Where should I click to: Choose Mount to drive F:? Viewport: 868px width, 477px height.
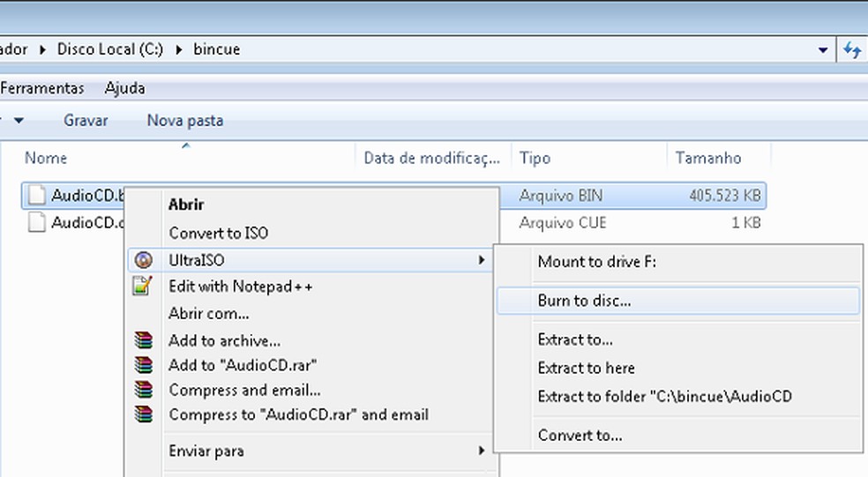(596, 262)
